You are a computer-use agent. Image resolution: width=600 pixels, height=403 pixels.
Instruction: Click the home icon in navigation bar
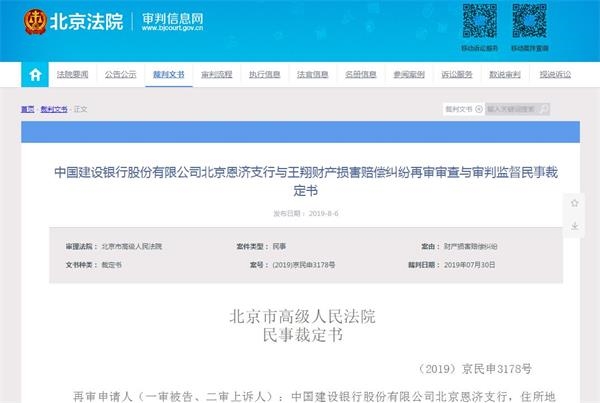[x=35, y=74]
